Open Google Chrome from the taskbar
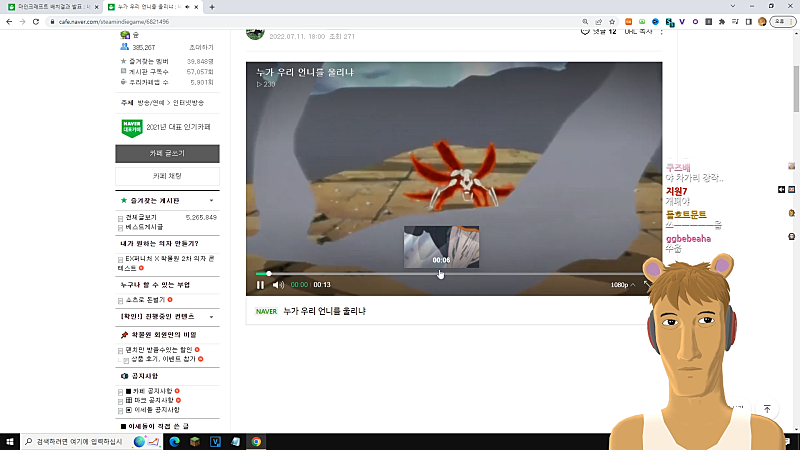 tap(256, 442)
